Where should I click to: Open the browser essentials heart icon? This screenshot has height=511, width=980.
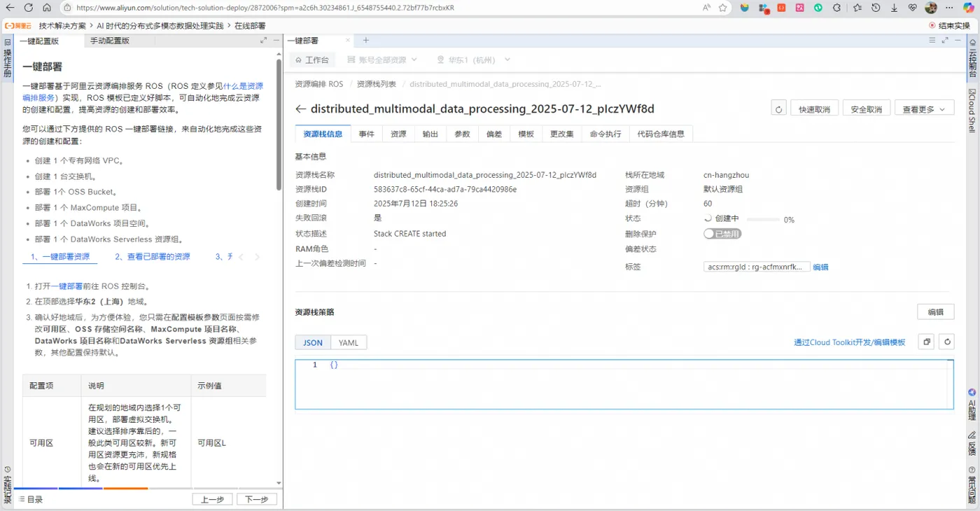click(912, 8)
